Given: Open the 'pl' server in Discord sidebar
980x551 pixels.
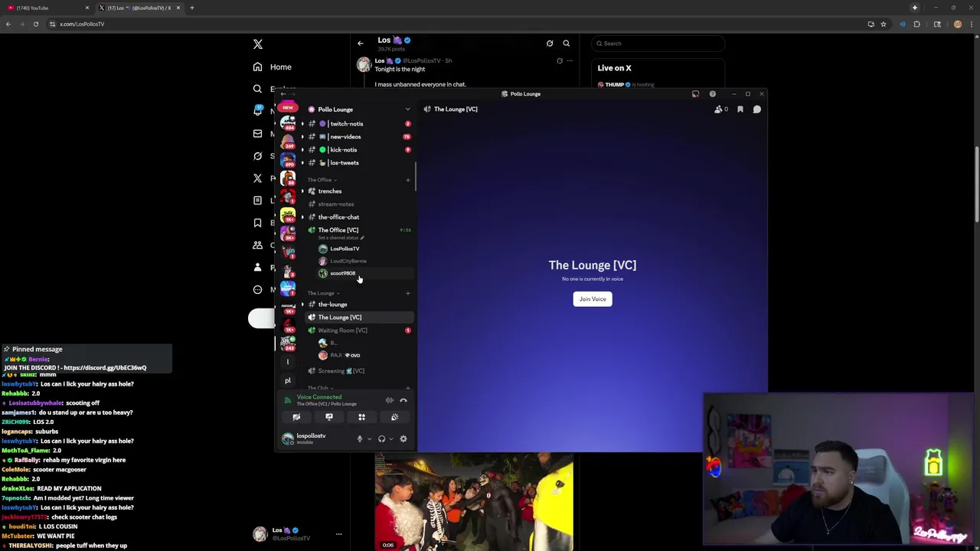Looking at the screenshot, I should [288, 380].
